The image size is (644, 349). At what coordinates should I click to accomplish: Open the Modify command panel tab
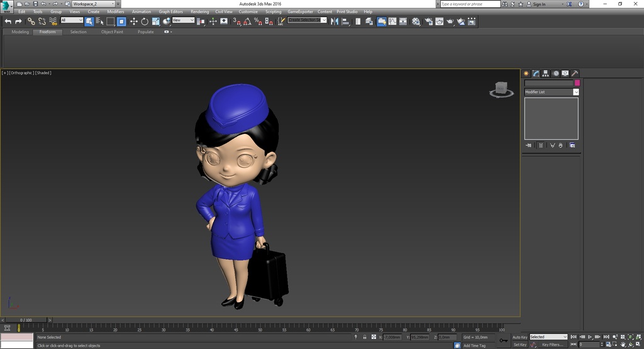point(536,74)
